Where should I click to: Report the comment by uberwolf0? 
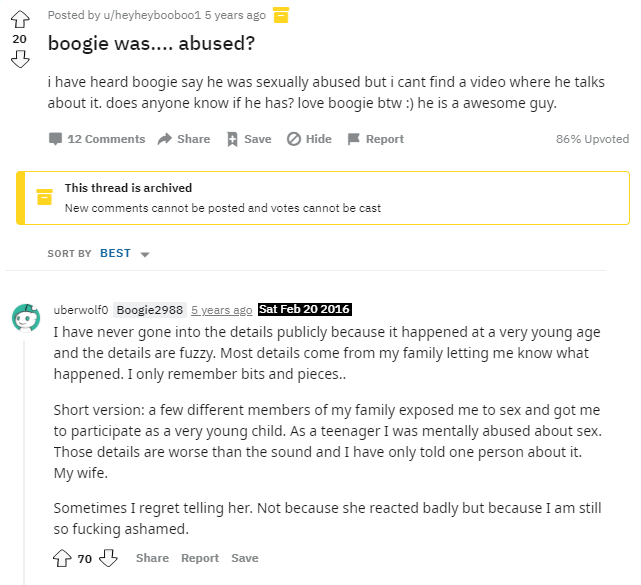[200, 558]
